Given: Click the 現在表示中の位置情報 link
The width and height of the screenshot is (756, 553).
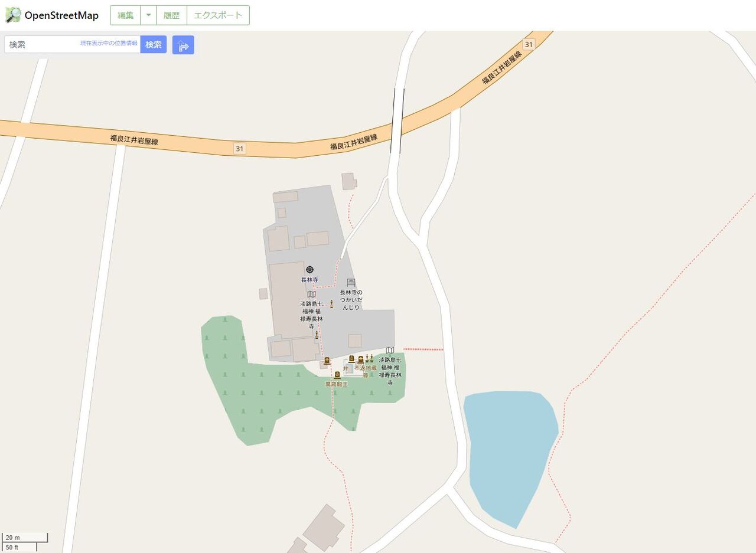Looking at the screenshot, I should tap(109, 43).
